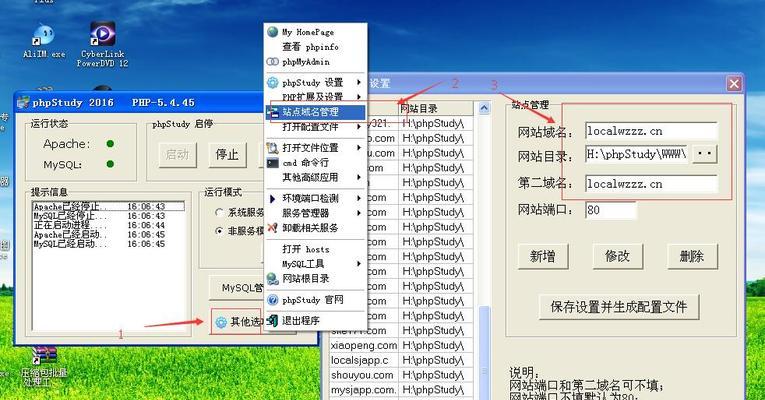Click the 修改 button

[x=618, y=257]
